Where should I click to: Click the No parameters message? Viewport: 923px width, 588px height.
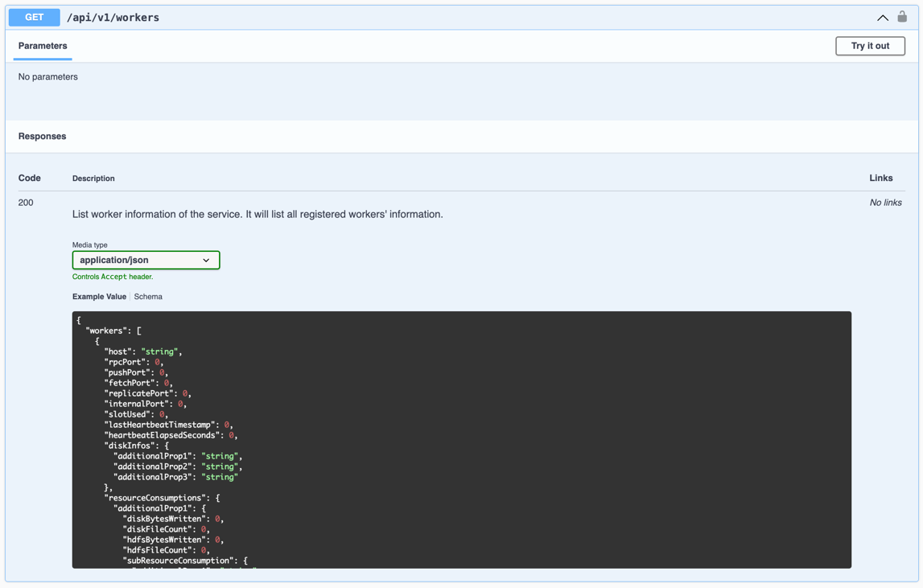[x=48, y=77]
